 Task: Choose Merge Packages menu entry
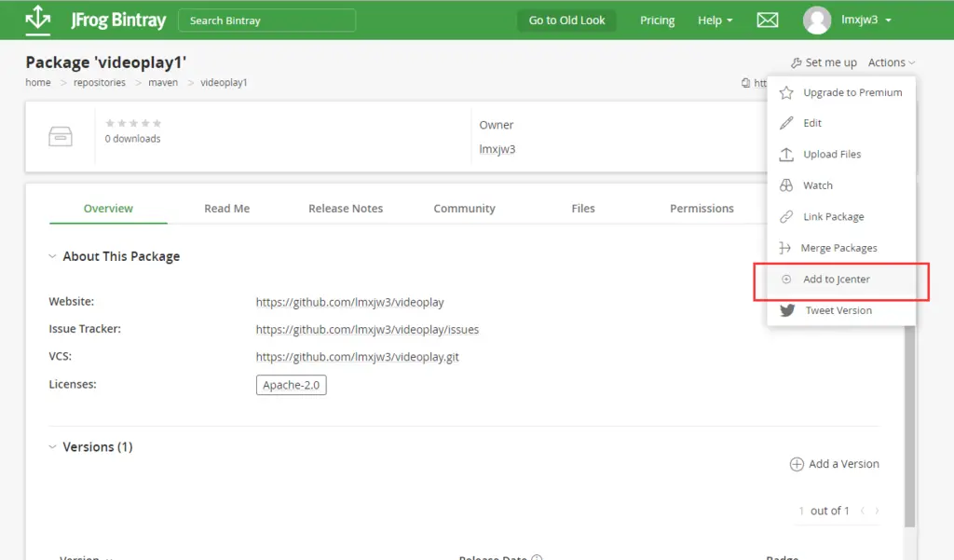coord(841,248)
